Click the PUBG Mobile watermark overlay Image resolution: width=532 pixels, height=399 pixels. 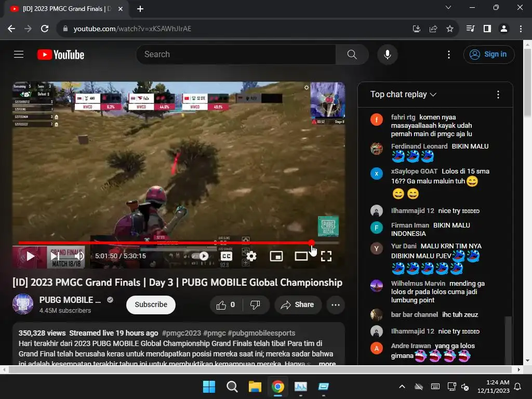328,227
